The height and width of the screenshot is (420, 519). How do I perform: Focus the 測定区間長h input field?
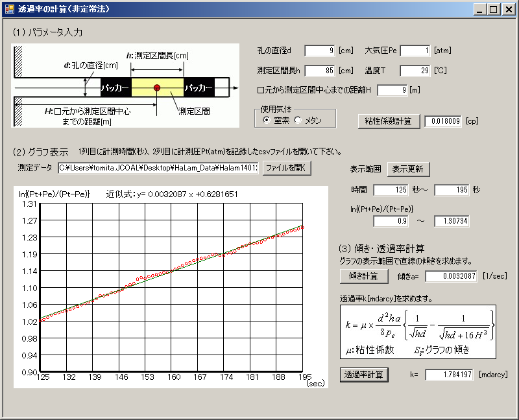click(320, 70)
